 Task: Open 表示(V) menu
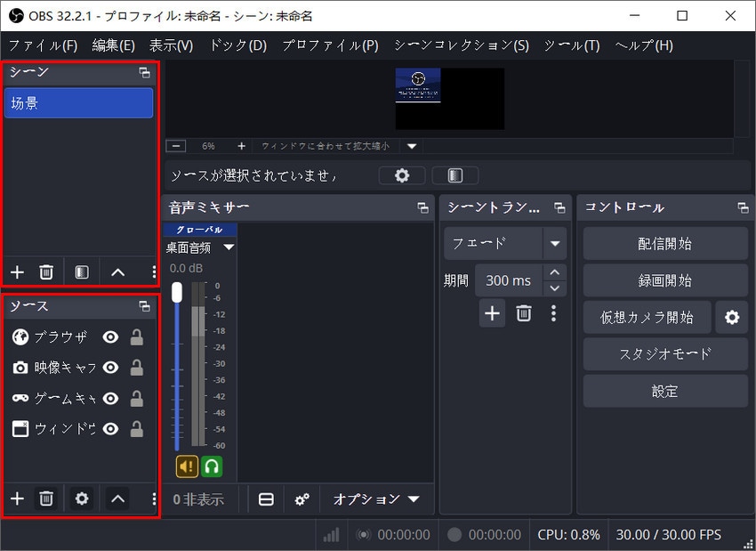point(171,45)
